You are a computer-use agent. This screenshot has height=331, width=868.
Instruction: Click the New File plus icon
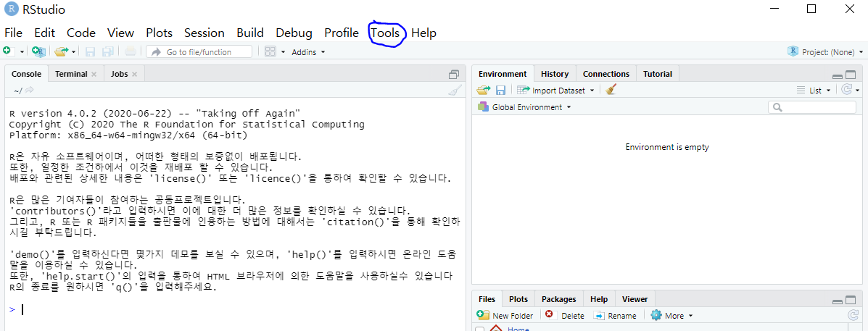click(x=7, y=51)
